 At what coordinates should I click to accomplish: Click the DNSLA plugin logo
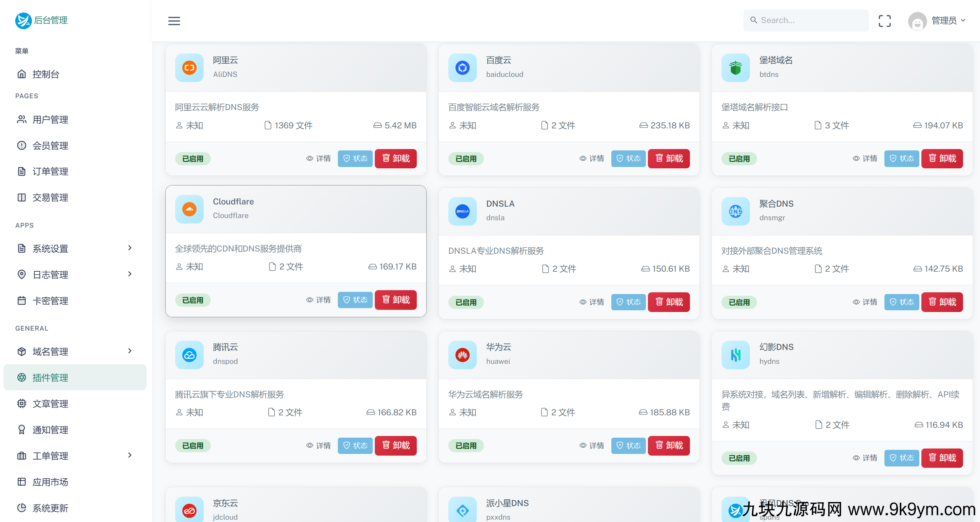click(462, 211)
